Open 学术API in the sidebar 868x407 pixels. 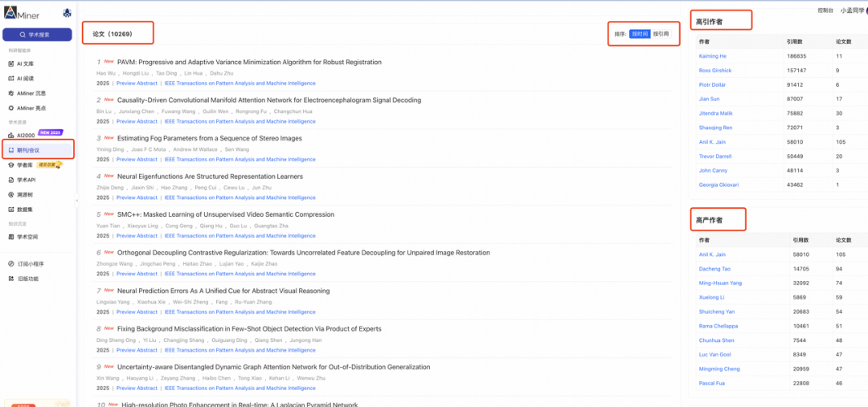pyautogui.click(x=26, y=180)
